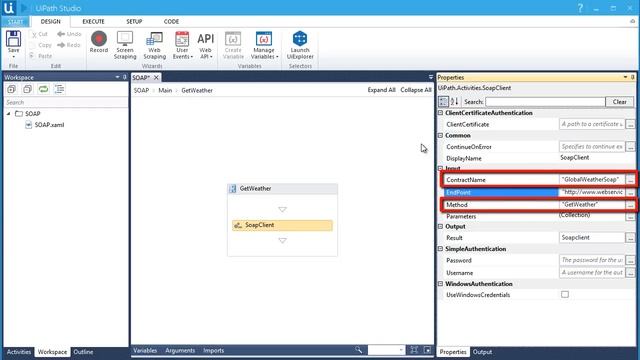This screenshot has height=360, width=640.
Task: Open ContractName expression editor button
Action: click(x=631, y=180)
